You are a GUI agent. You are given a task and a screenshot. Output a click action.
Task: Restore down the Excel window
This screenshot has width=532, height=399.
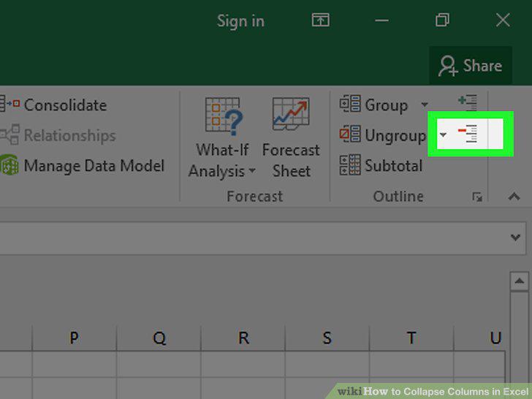click(442, 20)
